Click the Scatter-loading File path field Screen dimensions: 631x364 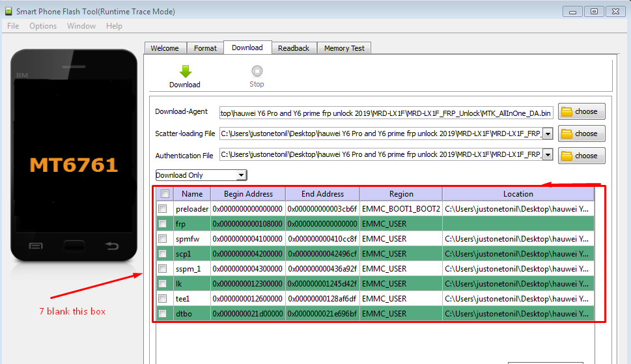pyautogui.click(x=381, y=133)
